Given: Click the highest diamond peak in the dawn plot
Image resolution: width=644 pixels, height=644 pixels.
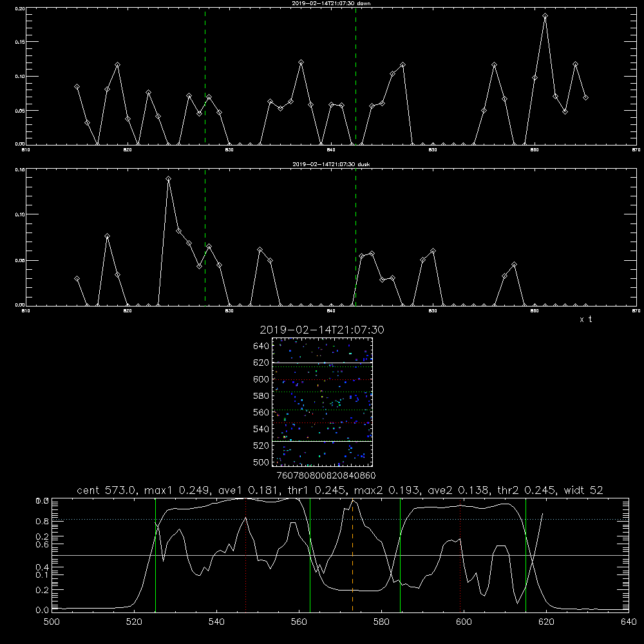Looking at the screenshot, I should tap(545, 16).
